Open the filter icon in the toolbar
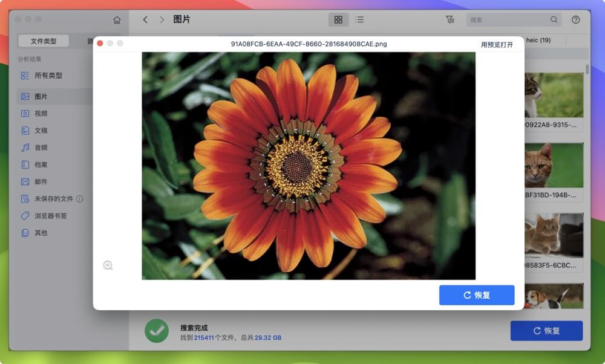 (450, 19)
